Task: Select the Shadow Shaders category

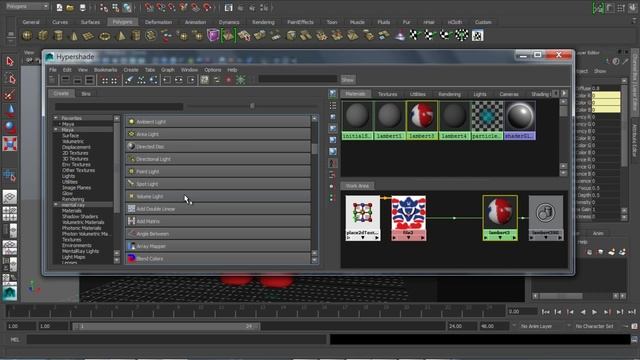Action: [80, 216]
